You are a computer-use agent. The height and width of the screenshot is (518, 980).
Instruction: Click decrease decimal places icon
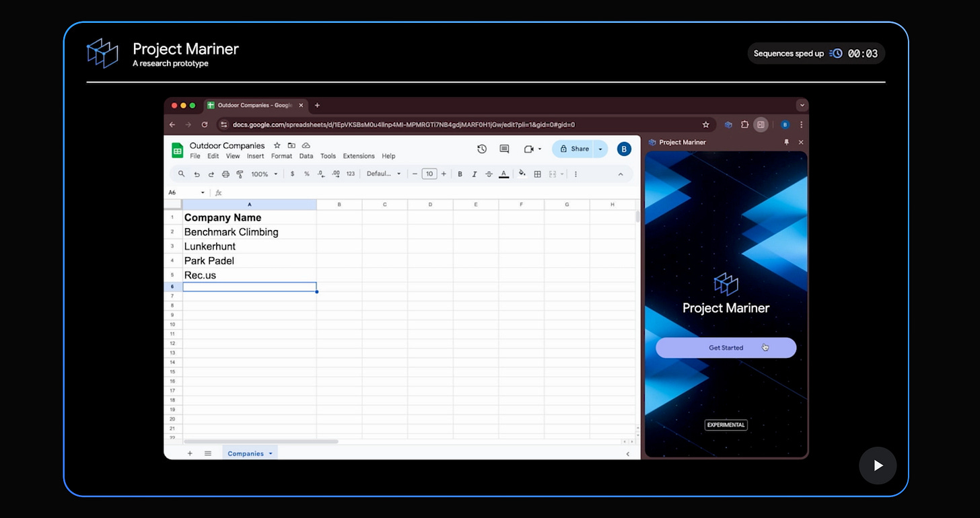click(x=321, y=174)
